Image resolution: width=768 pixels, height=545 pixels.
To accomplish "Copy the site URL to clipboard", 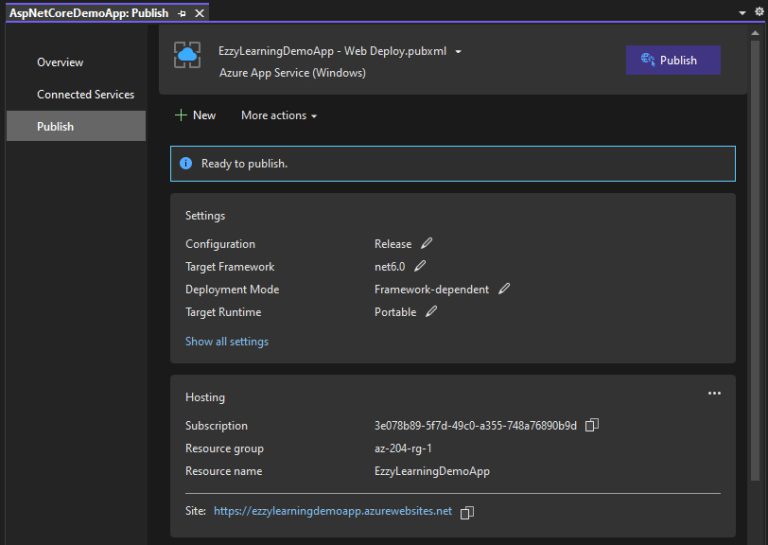I will coord(467,512).
